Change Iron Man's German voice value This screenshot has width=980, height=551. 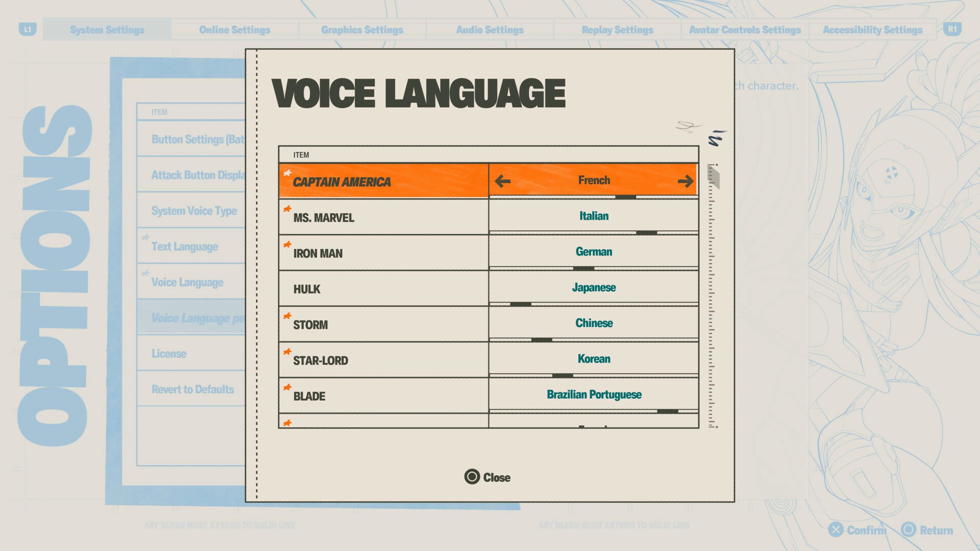pyautogui.click(x=594, y=252)
